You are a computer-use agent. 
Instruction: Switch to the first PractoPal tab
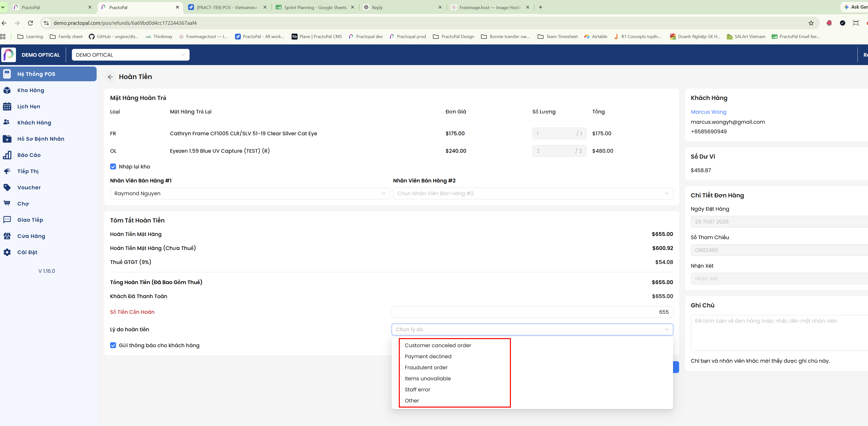pyautogui.click(x=52, y=7)
